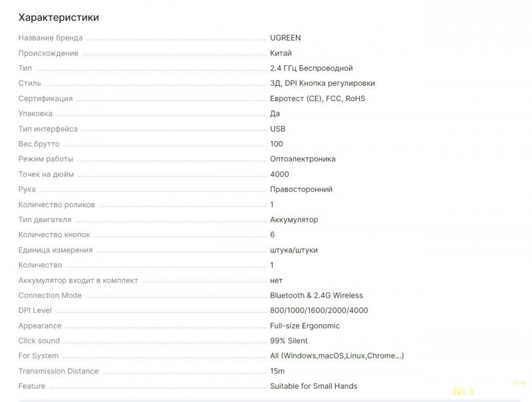Click the Bluetooth & 2.4G Wireless value
This screenshot has height=402, width=532.
click(316, 296)
